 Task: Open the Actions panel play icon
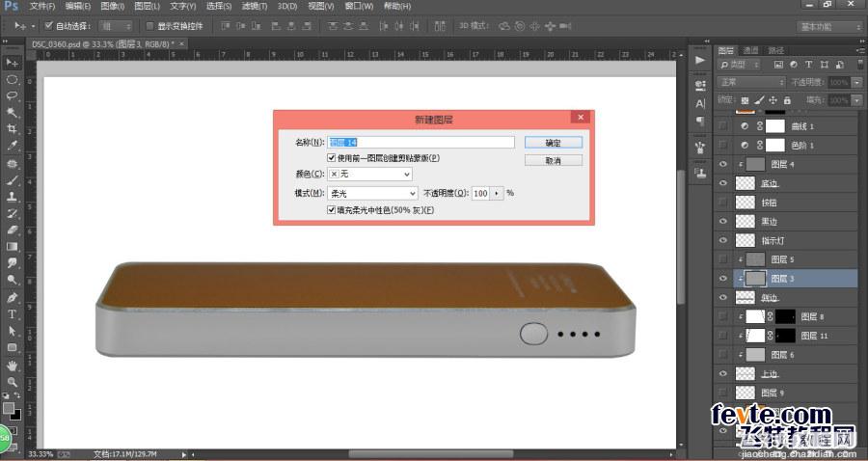700,60
